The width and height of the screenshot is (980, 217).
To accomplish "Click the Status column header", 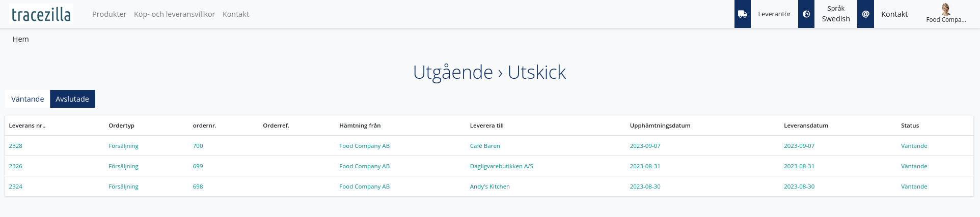I will point(910,126).
